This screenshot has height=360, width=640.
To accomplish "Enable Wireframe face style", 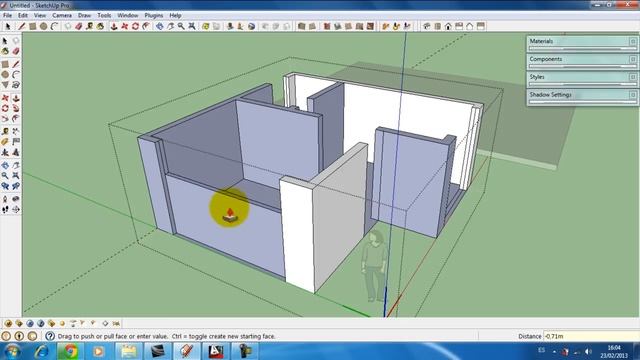I will [327, 26].
